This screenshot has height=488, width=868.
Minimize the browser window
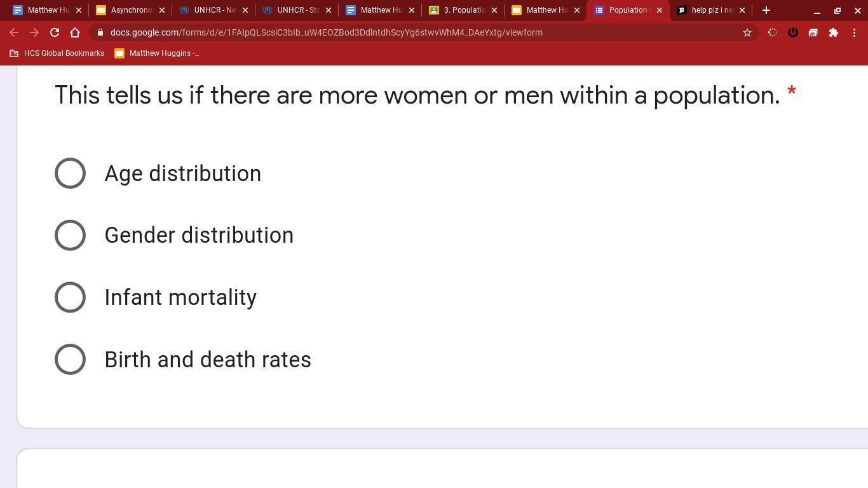click(817, 10)
